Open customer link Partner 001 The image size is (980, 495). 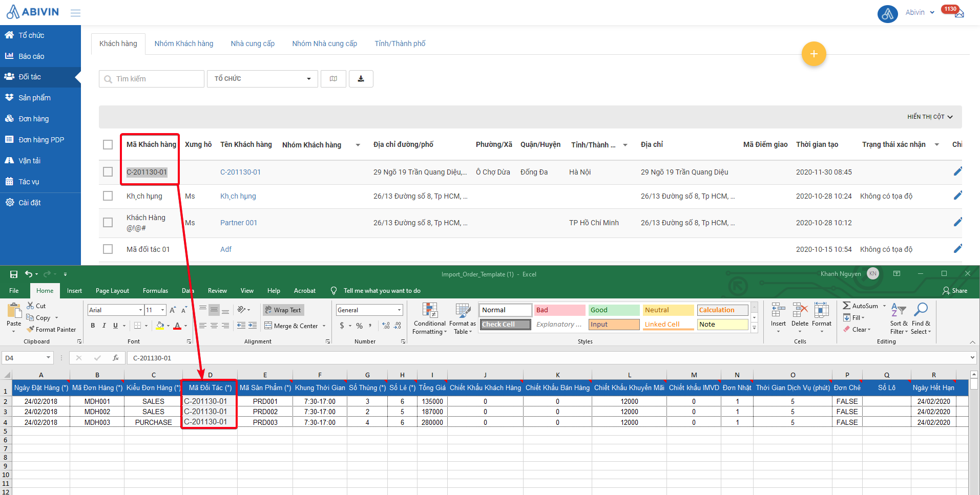point(239,223)
